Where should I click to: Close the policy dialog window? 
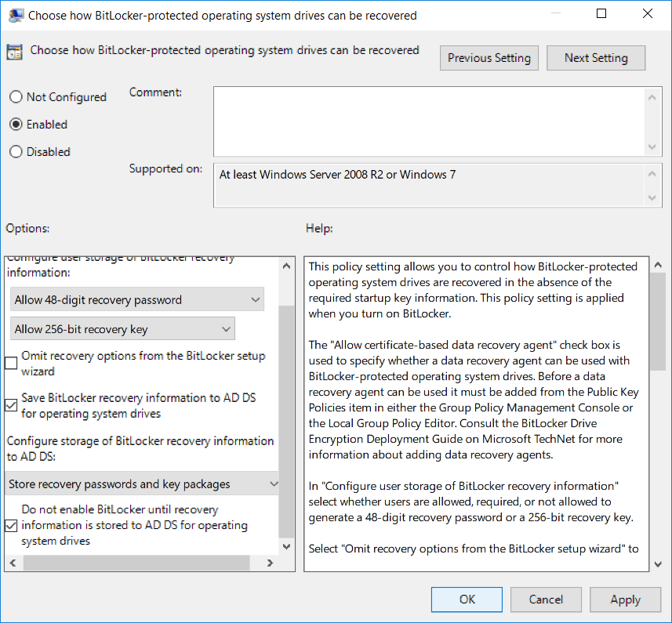point(648,13)
